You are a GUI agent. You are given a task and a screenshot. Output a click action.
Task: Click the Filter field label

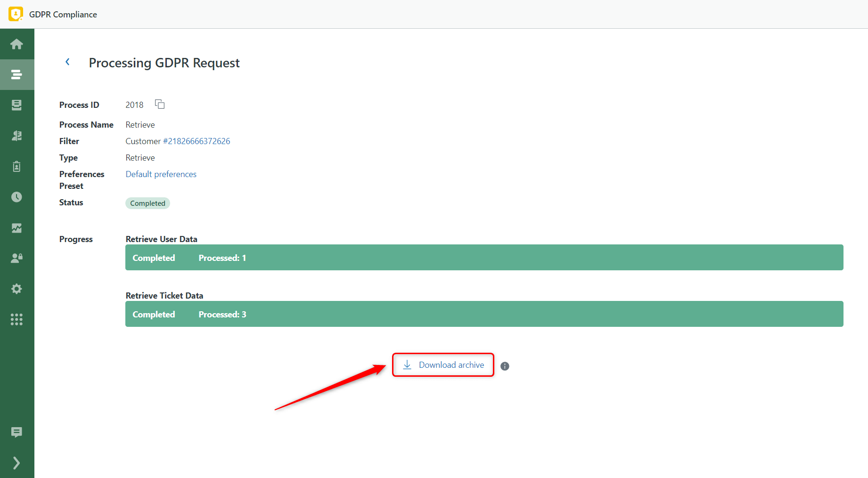69,141
